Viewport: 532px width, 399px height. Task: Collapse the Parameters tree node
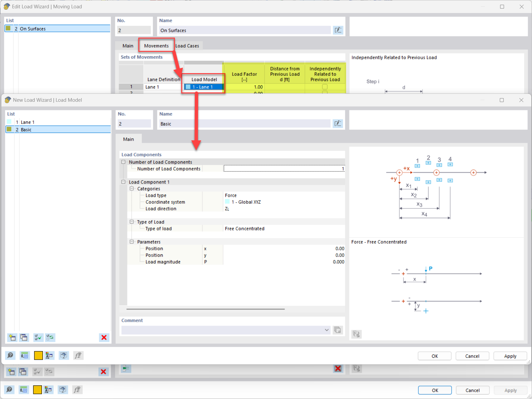(x=132, y=242)
